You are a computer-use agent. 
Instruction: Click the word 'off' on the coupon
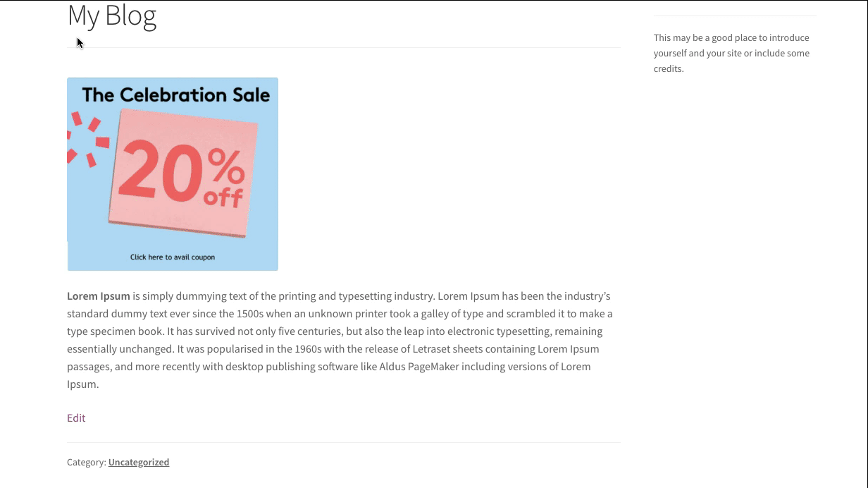pos(223,197)
